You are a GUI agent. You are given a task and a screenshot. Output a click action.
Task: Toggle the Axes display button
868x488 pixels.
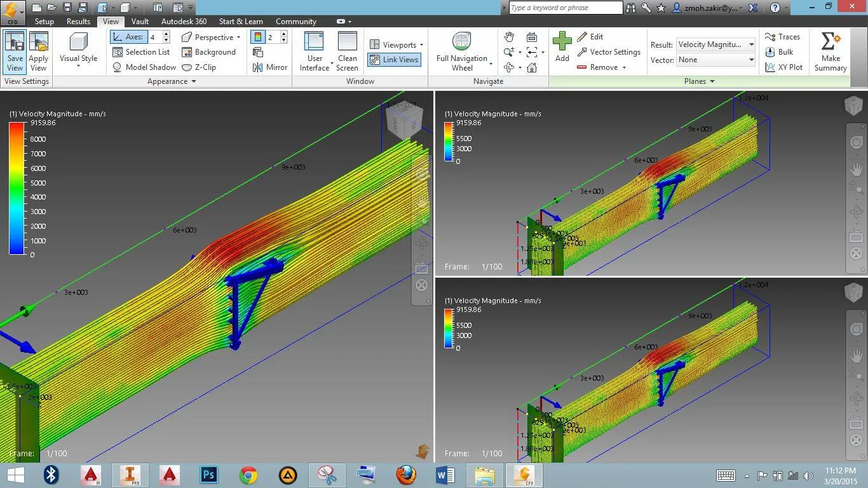tap(129, 37)
